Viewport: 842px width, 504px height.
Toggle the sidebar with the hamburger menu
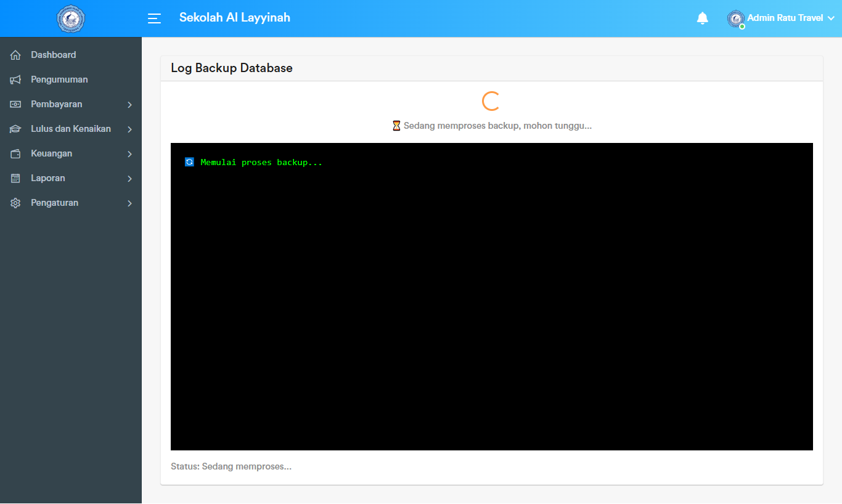click(x=154, y=18)
